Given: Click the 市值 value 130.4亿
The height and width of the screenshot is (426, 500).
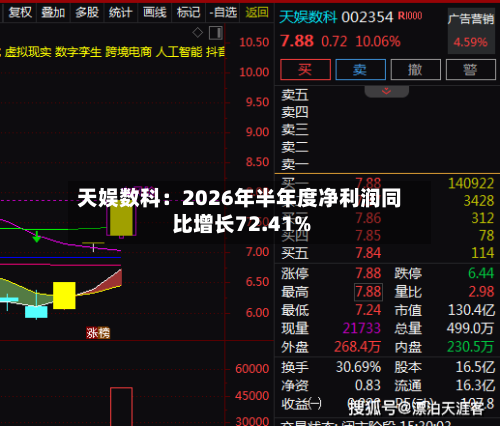Looking at the screenshot, I should coord(471,310).
